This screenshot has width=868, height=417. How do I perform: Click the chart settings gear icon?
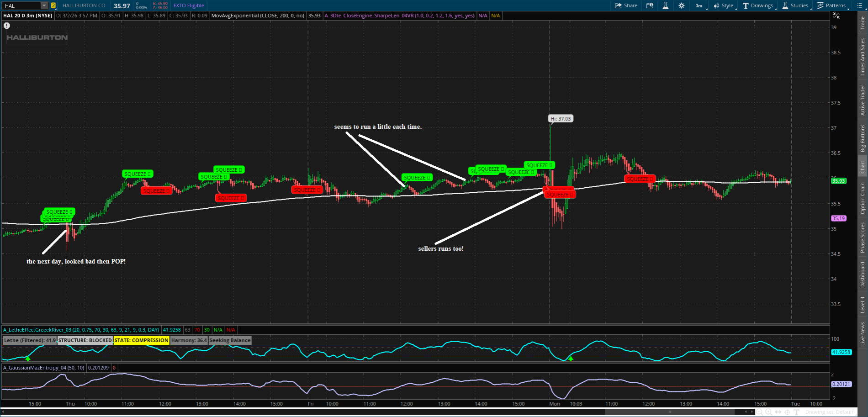point(682,5)
